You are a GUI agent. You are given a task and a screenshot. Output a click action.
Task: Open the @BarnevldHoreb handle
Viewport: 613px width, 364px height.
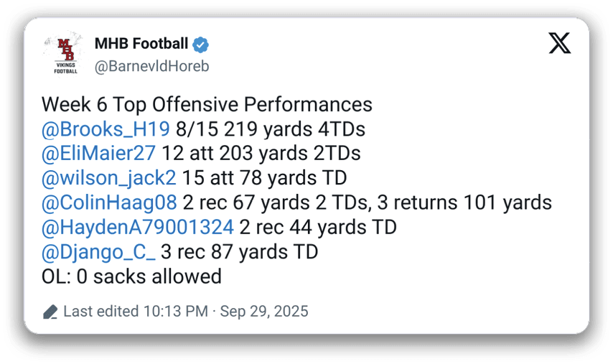tap(151, 66)
